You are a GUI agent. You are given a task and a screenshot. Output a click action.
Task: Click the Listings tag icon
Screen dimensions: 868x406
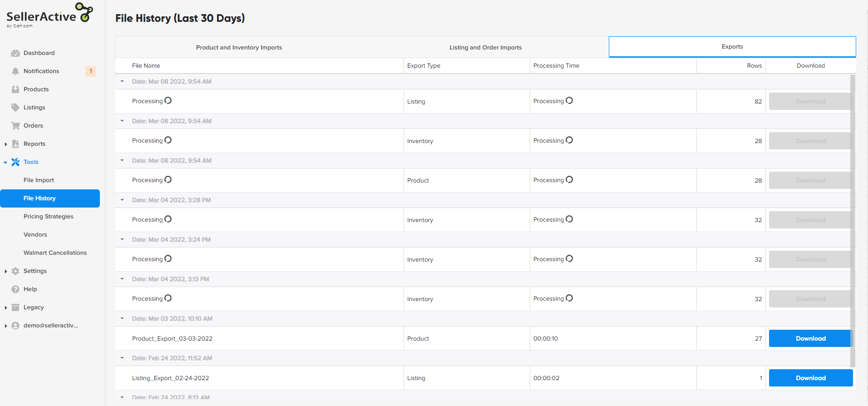point(15,108)
